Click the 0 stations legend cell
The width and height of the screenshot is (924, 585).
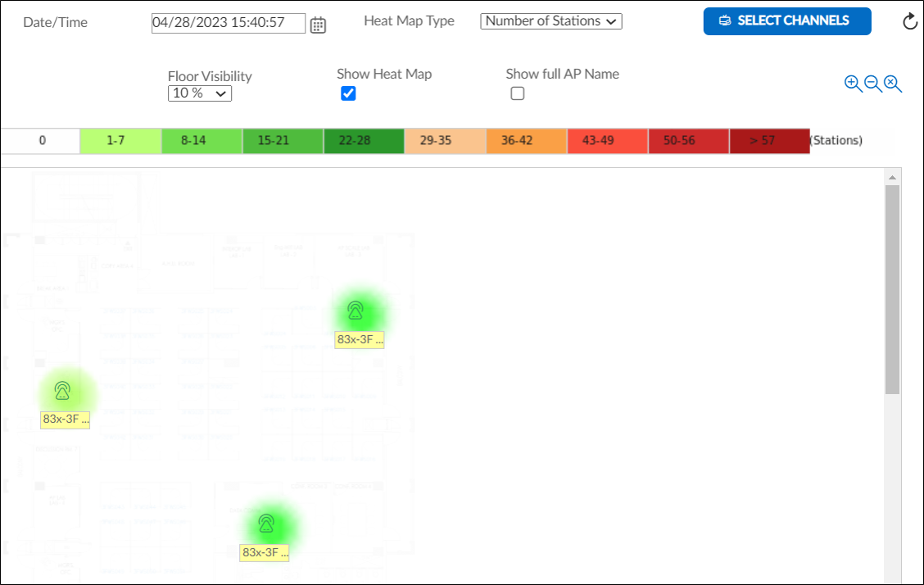coord(39,140)
